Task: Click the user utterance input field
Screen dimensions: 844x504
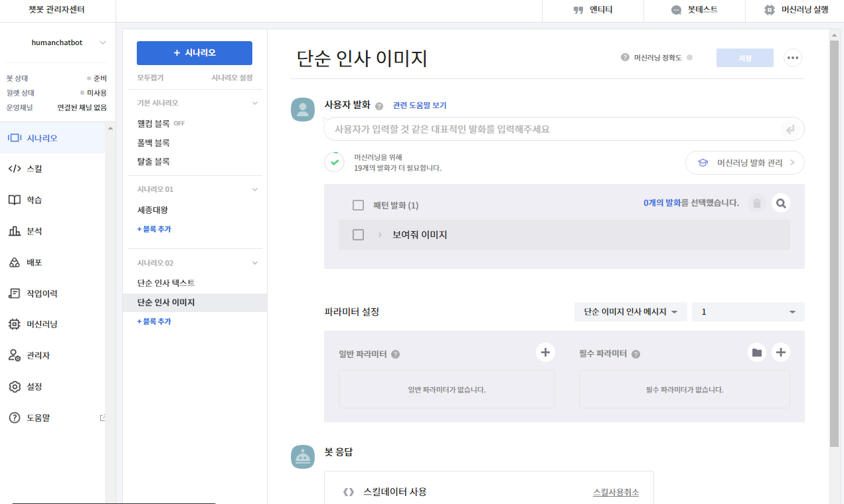Action: click(x=564, y=129)
